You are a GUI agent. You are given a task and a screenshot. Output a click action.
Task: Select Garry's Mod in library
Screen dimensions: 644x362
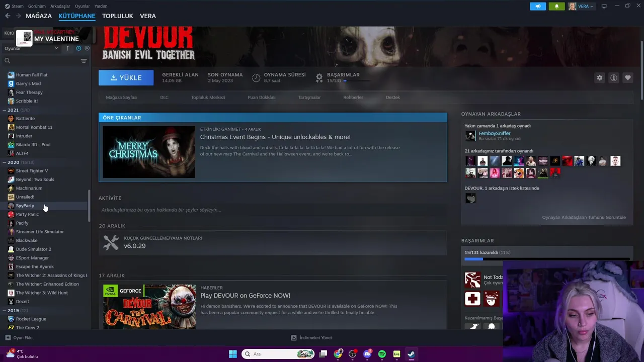[x=28, y=83]
